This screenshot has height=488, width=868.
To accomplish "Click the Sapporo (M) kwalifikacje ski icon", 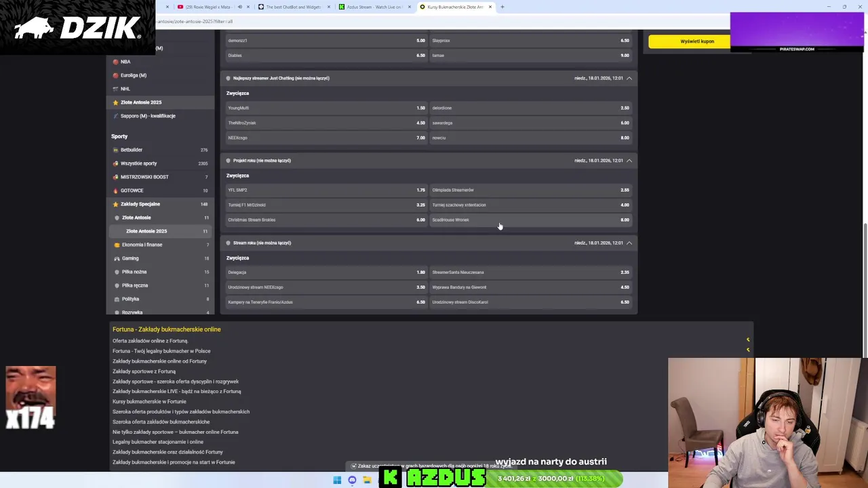I will click(115, 116).
